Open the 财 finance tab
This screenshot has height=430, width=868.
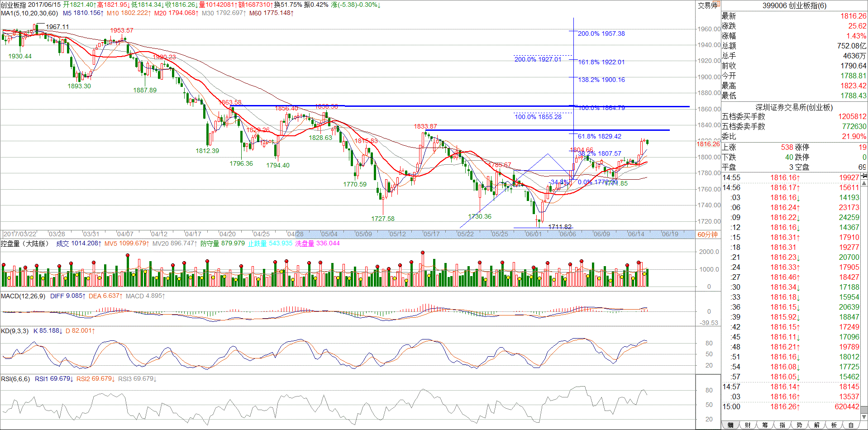[748, 425]
